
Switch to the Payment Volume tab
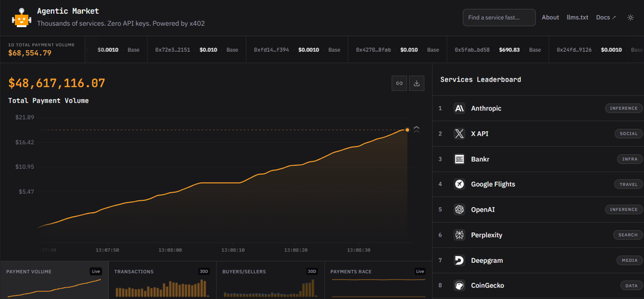tap(54, 280)
